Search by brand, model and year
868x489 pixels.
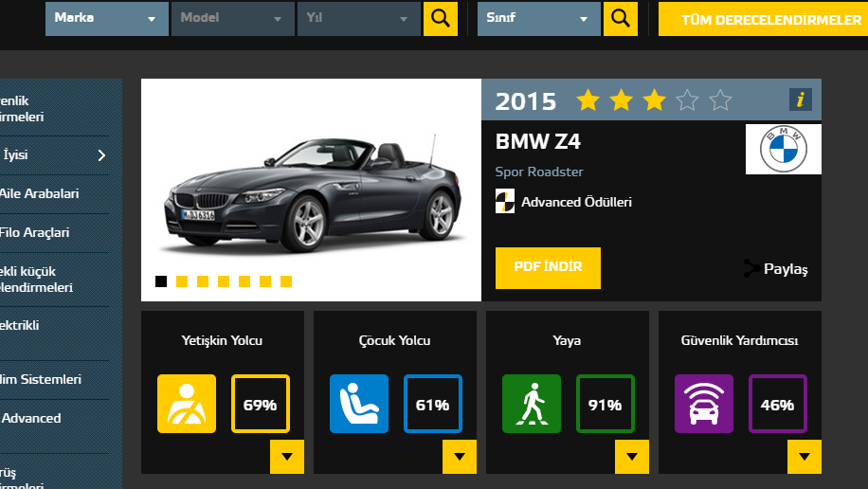[x=441, y=18]
